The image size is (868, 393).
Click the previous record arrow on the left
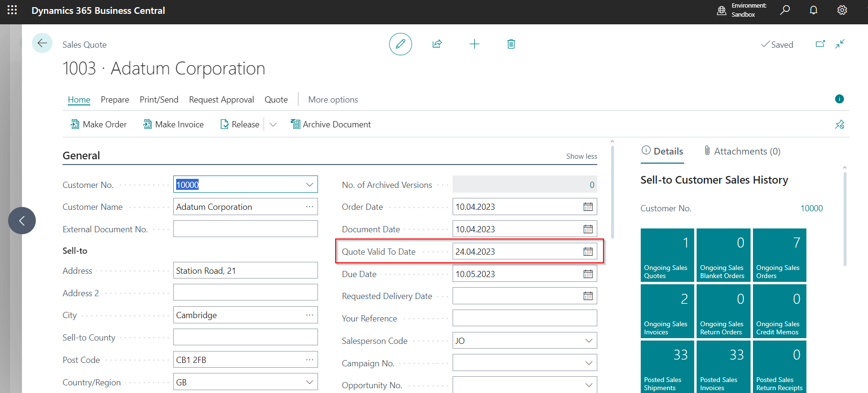[22, 220]
